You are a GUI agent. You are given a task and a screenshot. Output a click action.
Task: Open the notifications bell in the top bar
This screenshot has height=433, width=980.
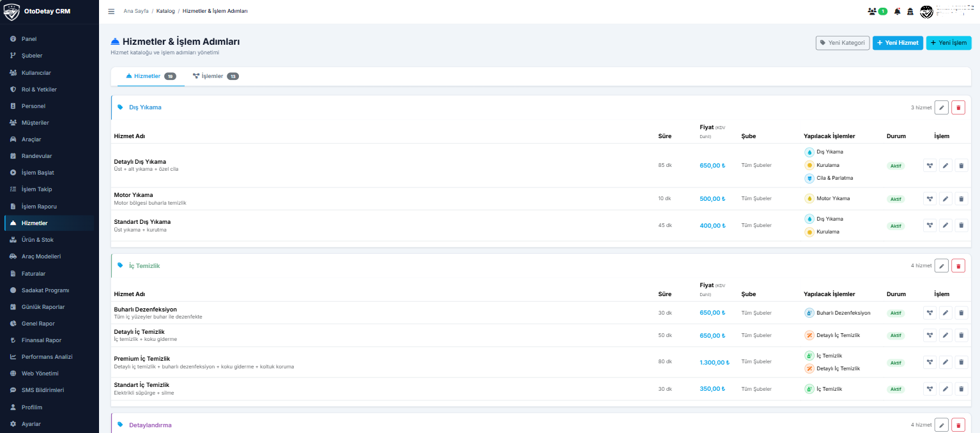[897, 12]
